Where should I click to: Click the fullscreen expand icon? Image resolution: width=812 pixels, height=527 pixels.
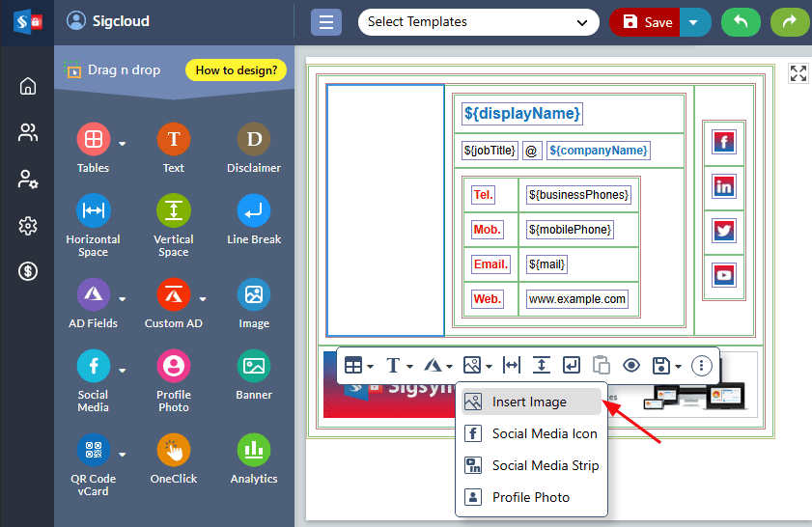click(798, 73)
